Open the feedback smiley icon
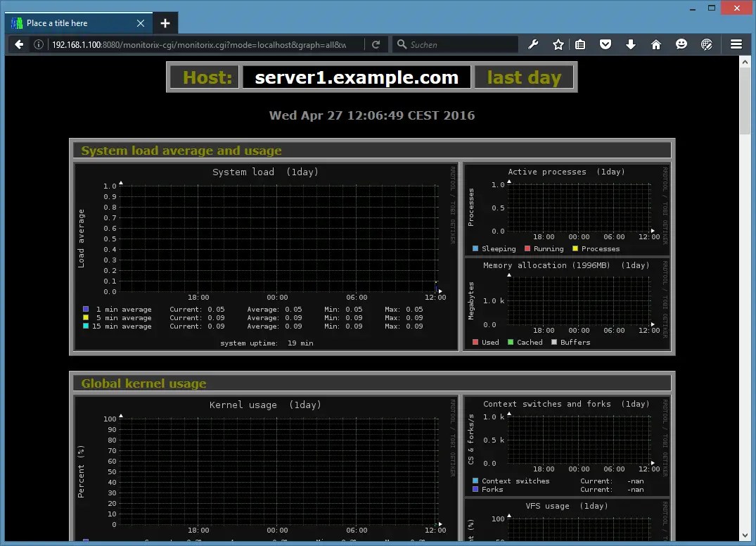 (x=681, y=44)
